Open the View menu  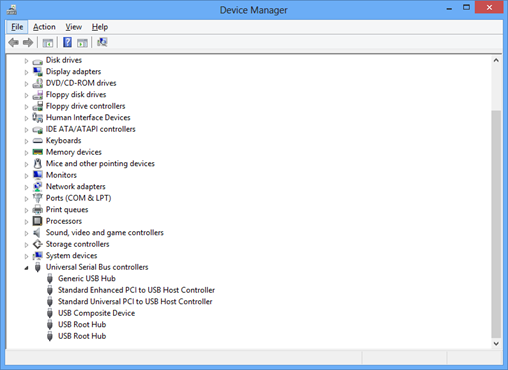pyautogui.click(x=73, y=27)
